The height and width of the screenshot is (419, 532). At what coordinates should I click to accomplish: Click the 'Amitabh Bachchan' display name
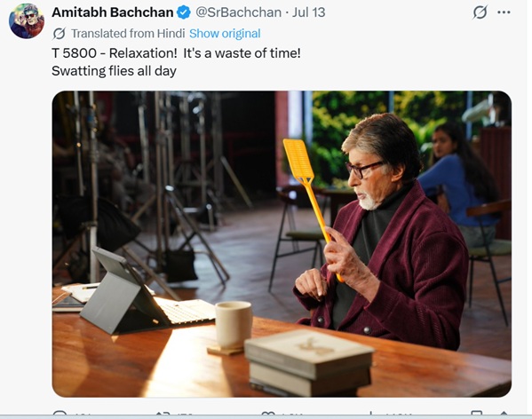(112, 12)
